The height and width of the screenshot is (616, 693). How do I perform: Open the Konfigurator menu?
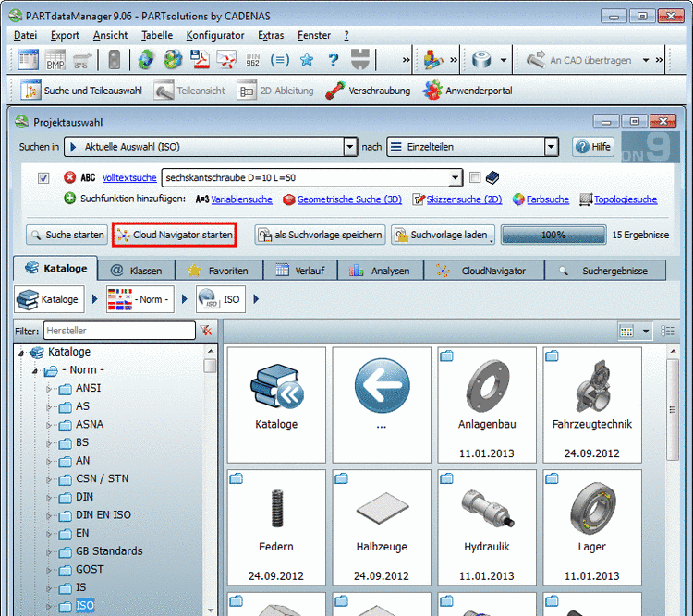[x=214, y=35]
